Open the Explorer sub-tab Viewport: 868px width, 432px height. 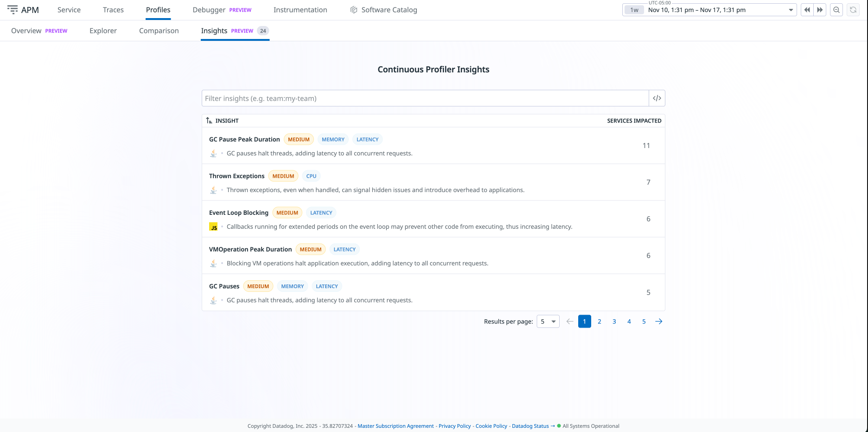pyautogui.click(x=103, y=31)
